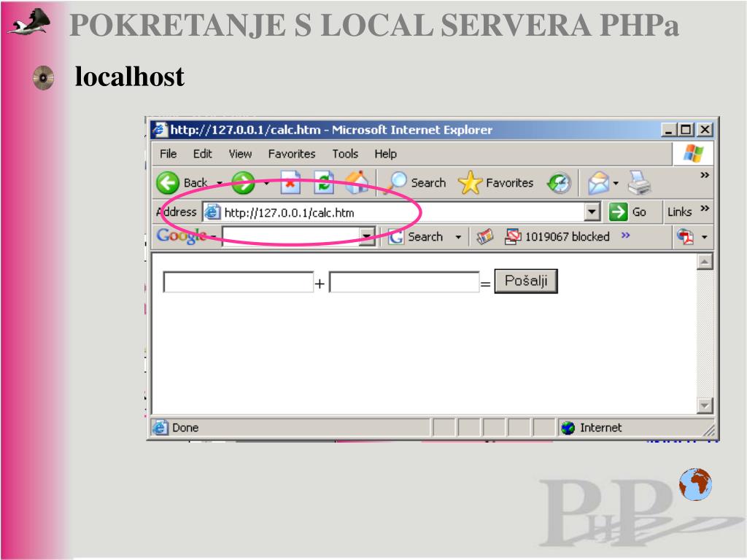Click the Pošalji submit button
The image size is (747, 560).
tap(526, 281)
